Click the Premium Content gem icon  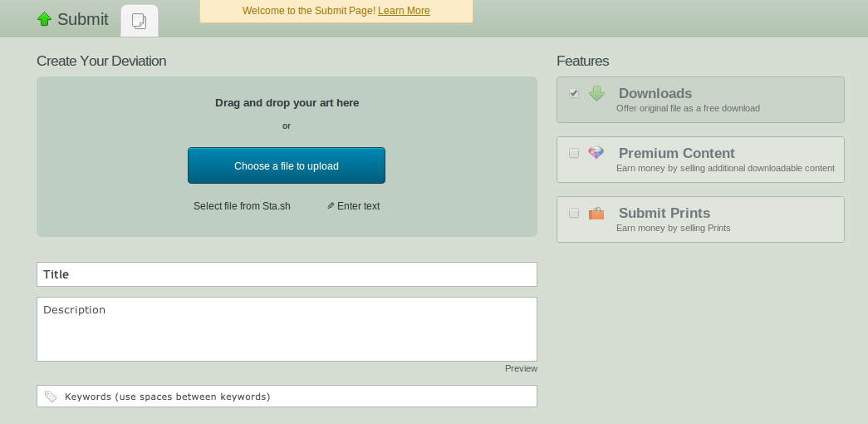(596, 153)
